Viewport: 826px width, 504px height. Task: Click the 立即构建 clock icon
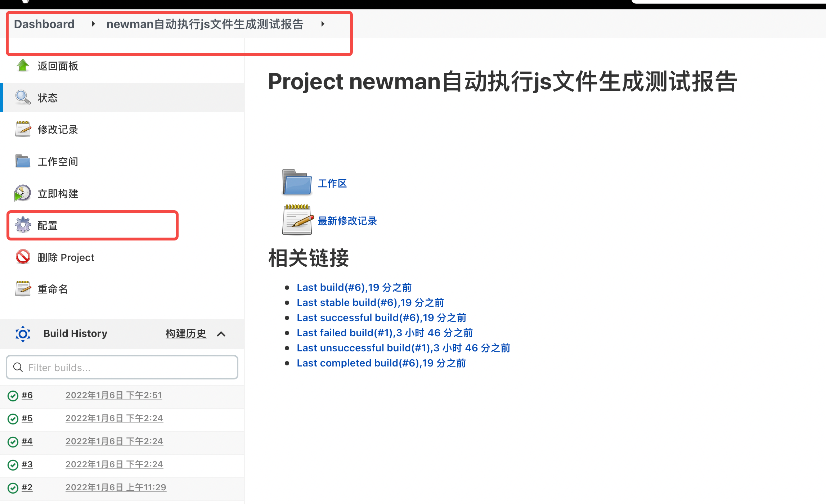[23, 193]
